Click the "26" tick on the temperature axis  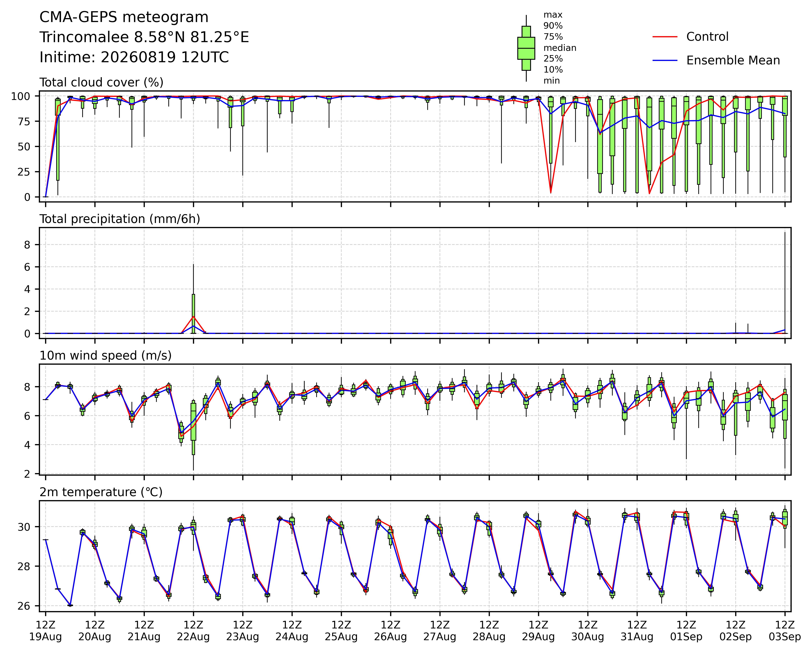(x=24, y=606)
